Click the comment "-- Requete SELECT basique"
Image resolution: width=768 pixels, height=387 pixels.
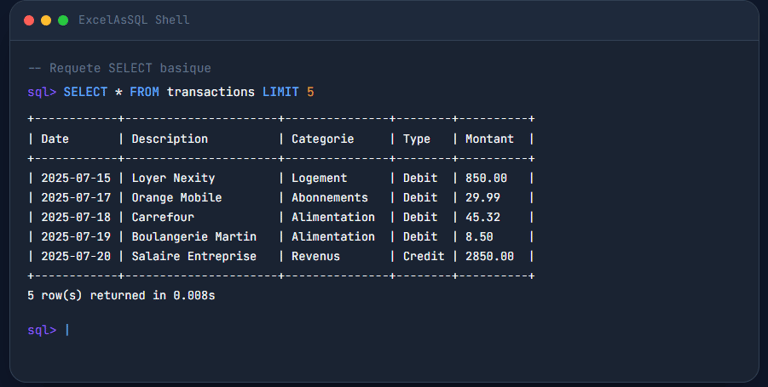click(x=120, y=68)
